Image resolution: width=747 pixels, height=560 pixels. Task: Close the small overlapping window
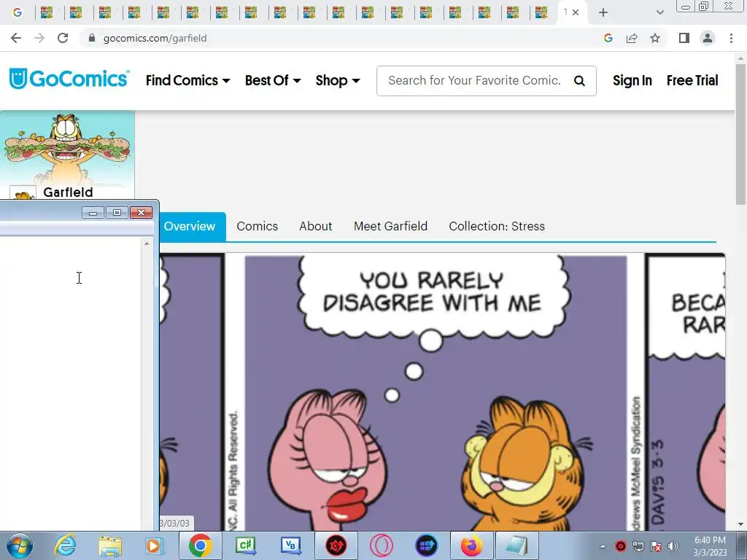[x=141, y=212]
